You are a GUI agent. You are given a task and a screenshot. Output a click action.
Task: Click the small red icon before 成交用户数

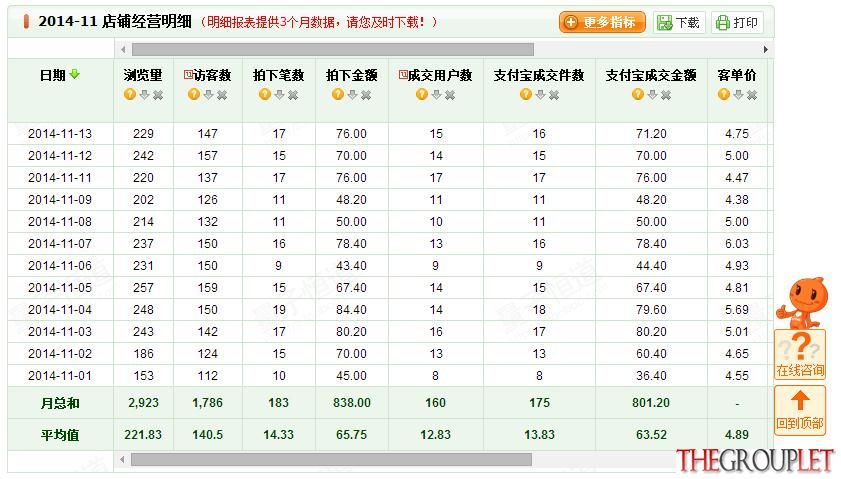[x=403, y=75]
